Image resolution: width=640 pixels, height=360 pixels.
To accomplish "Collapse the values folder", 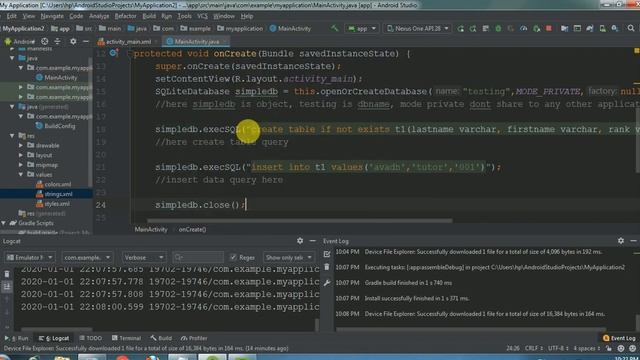I will click(21, 174).
